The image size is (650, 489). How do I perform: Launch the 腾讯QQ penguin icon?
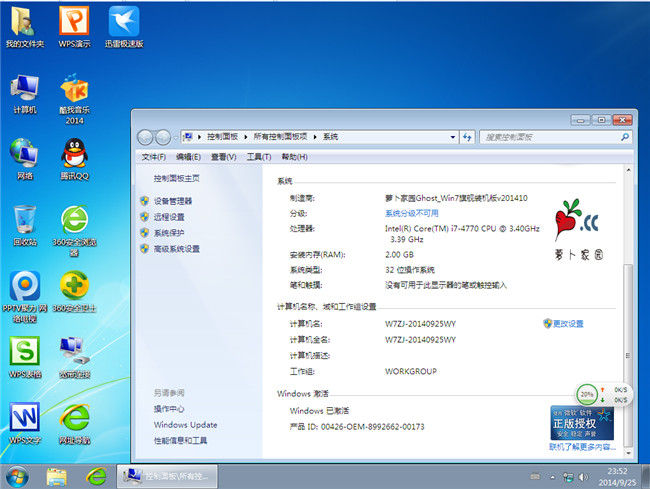click(x=74, y=160)
